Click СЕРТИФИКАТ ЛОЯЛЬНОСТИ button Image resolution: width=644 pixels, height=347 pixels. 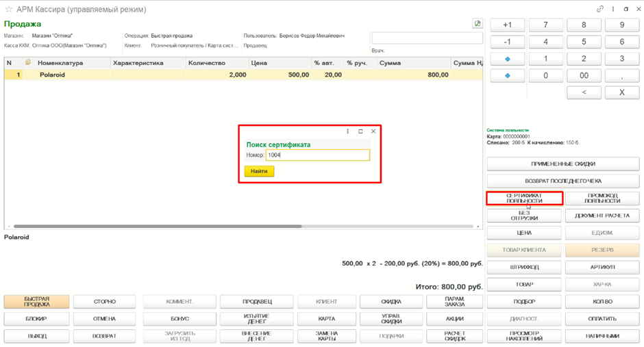point(525,198)
